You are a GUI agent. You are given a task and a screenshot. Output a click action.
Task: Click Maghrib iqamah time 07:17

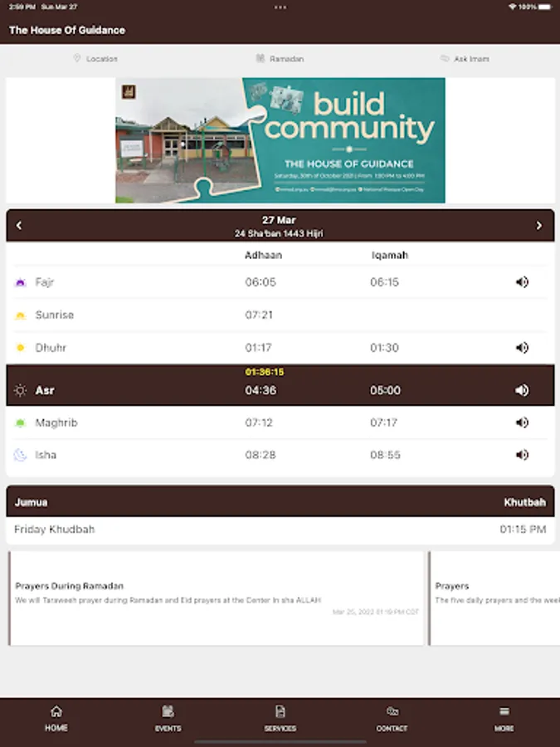pyautogui.click(x=384, y=422)
